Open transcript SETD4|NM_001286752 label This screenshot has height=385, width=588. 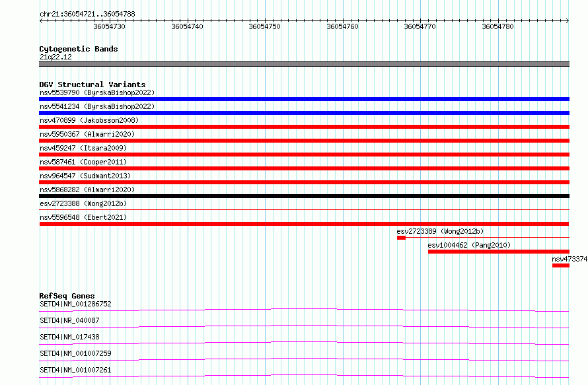click(x=75, y=304)
